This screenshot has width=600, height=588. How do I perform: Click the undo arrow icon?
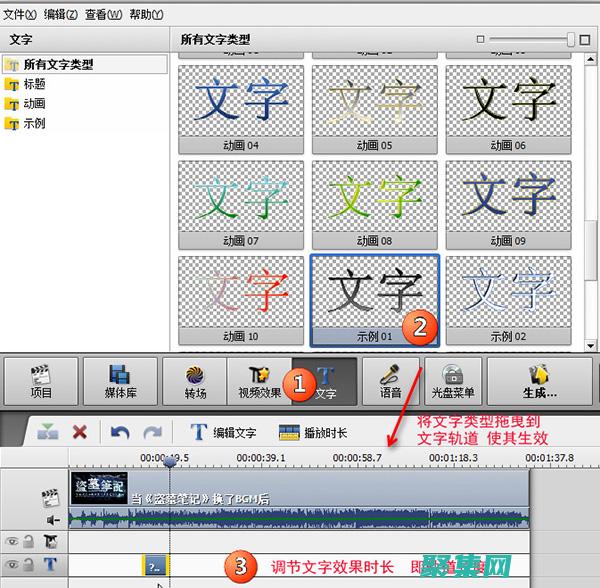120,433
